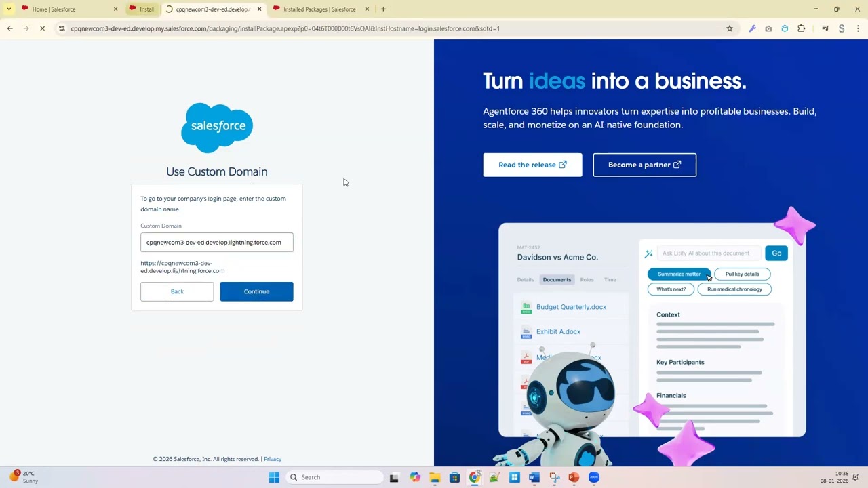Launch Copilot from taskbar
This screenshot has width=868, height=488.
[415, 477]
